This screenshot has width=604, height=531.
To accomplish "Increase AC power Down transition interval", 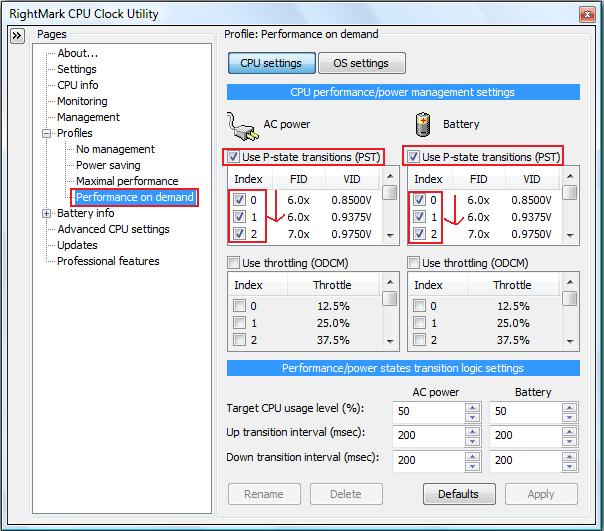I will click(x=472, y=456).
